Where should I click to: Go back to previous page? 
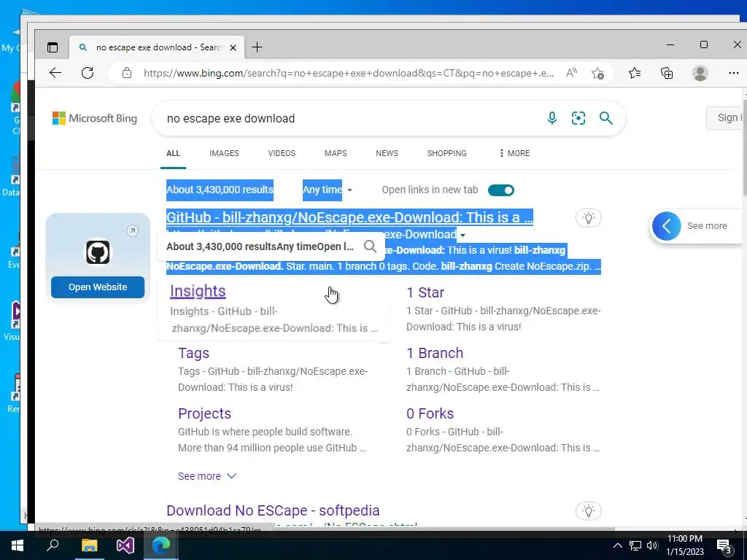click(x=55, y=73)
